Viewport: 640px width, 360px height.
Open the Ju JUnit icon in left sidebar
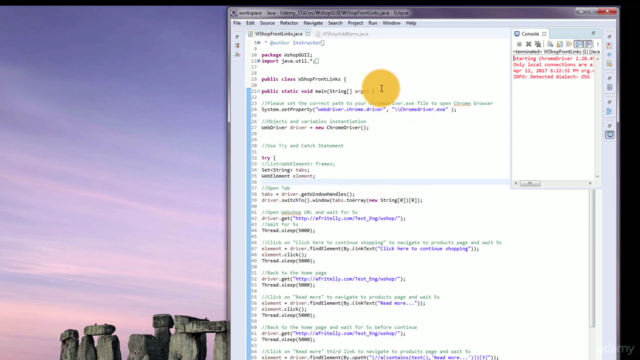(237, 54)
